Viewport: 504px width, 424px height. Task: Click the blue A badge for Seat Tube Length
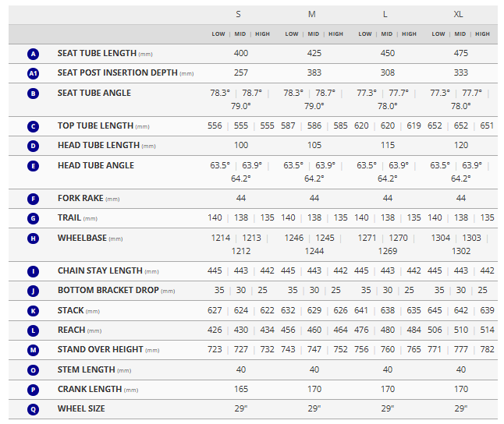pyautogui.click(x=33, y=54)
